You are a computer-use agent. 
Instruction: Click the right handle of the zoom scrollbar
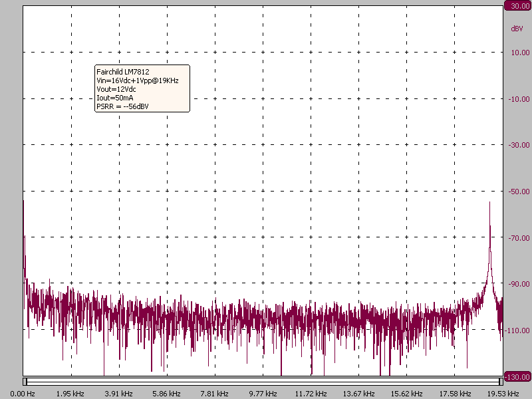click(501, 381)
